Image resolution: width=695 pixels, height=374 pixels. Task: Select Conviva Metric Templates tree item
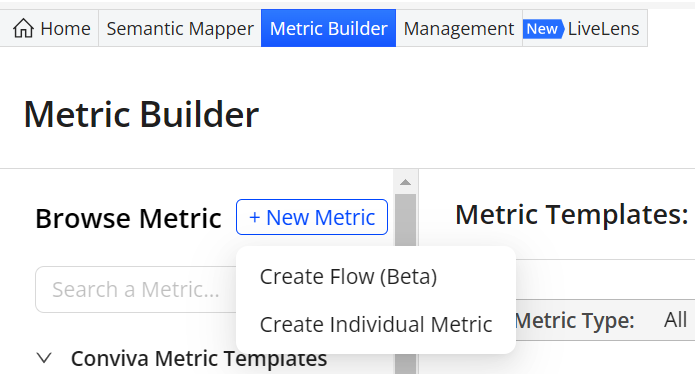click(x=199, y=358)
